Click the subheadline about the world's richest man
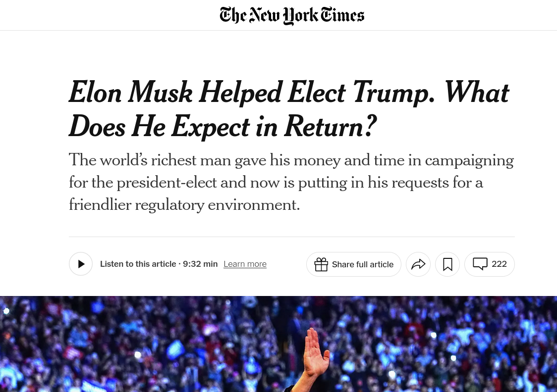Image resolution: width=557 pixels, height=392 pixels. 291,160
